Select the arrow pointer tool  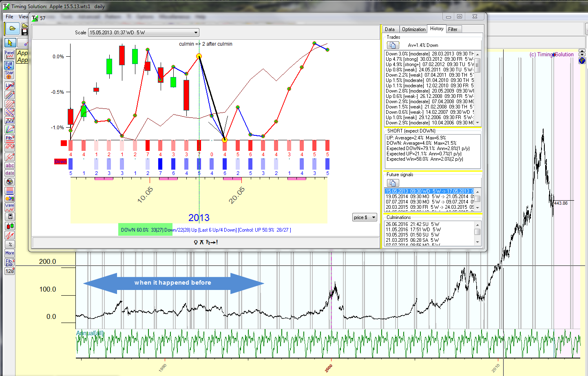pyautogui.click(x=10, y=43)
